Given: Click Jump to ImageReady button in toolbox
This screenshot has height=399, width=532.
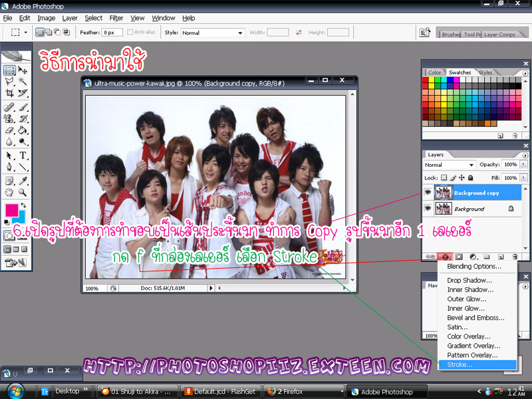Looking at the screenshot, I should pyautogui.click(x=16, y=262).
